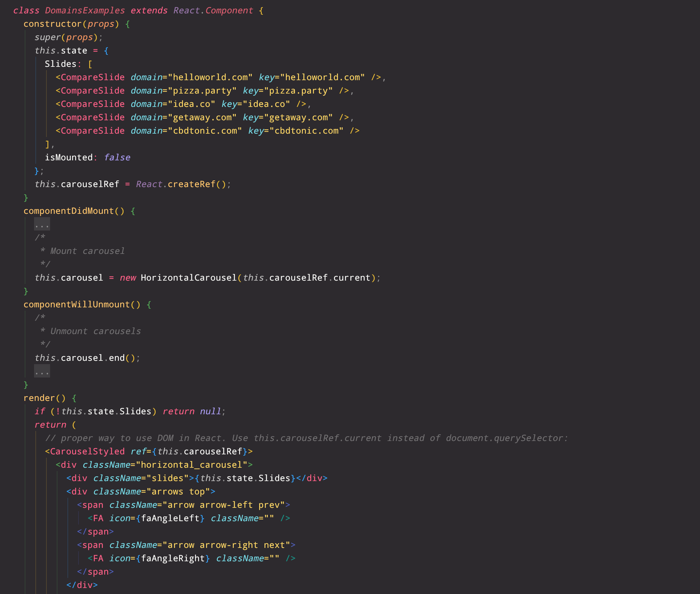The image size is (700, 594).
Task: Click the faAngleRight icon reference
Action: (173, 558)
